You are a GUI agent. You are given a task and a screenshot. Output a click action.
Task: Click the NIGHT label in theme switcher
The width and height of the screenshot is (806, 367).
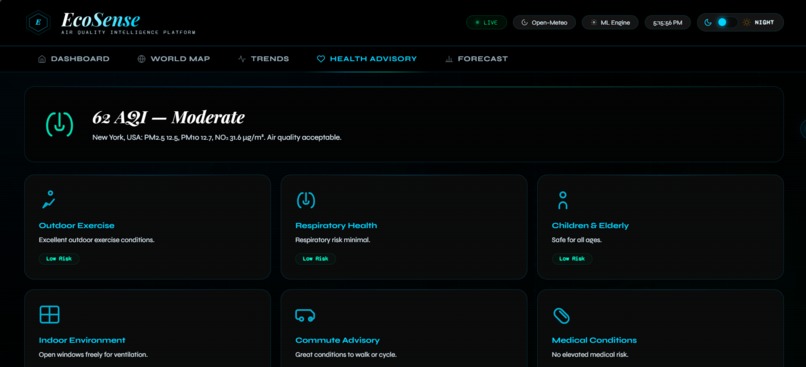(x=764, y=23)
